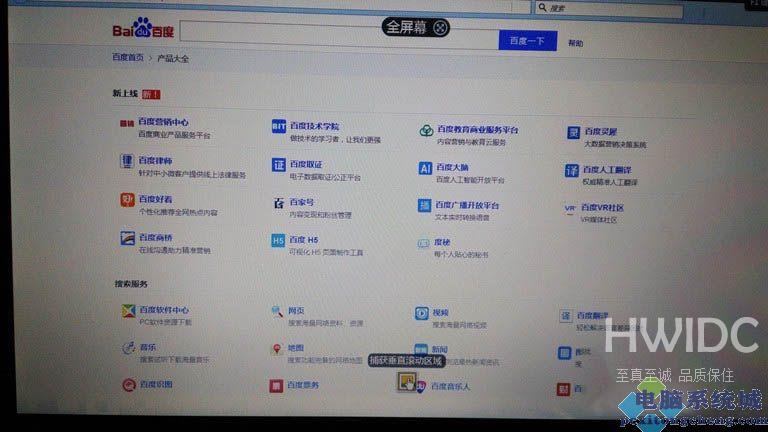The height and width of the screenshot is (432, 768).
Task: Click the 百度商业产品服务平台 description text
Action: [x=174, y=135]
